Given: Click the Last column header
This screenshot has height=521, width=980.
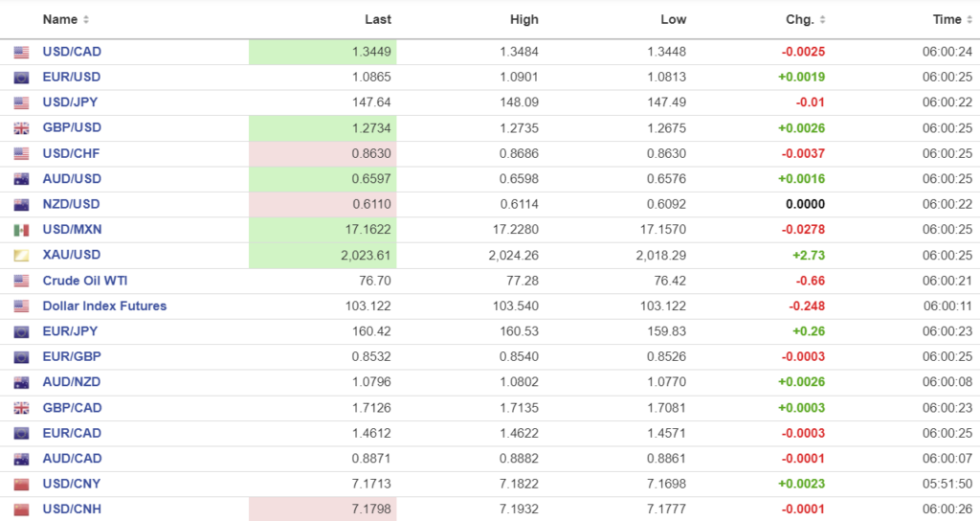Looking at the screenshot, I should (378, 19).
